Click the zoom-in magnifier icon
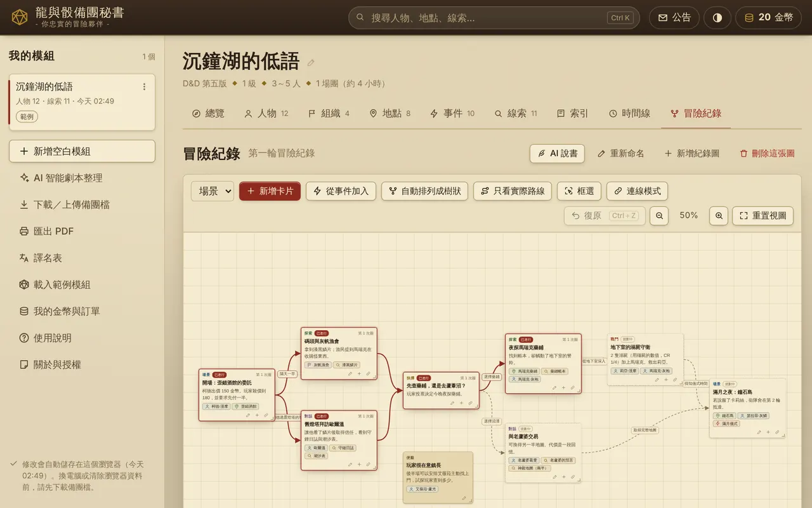 (x=719, y=216)
